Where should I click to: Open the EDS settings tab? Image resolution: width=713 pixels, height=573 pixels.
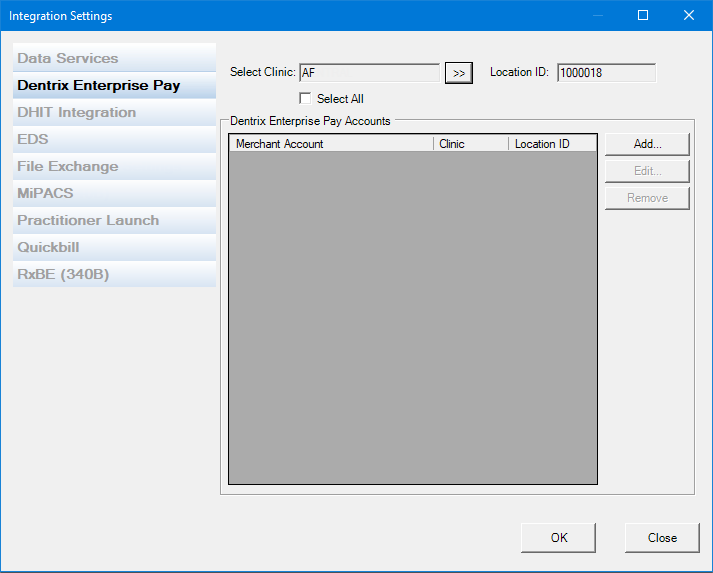114,139
